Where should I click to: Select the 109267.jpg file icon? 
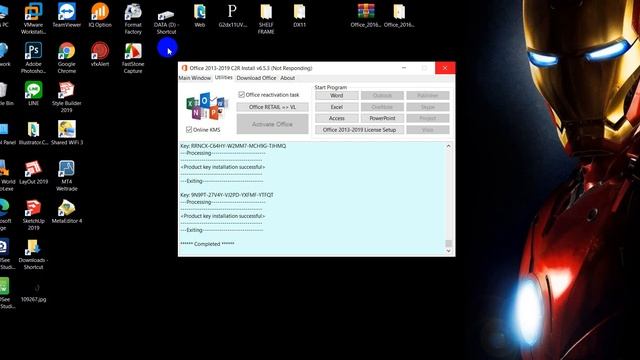click(33, 293)
